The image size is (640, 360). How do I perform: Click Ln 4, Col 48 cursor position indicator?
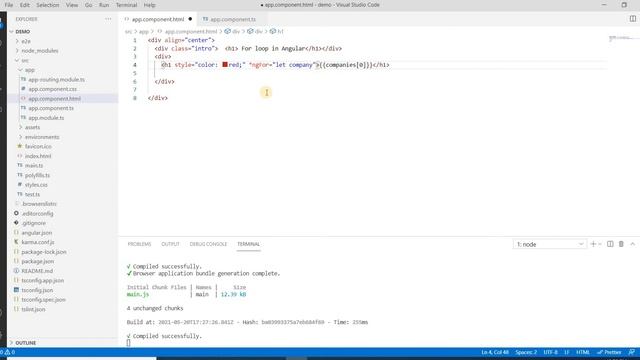(x=495, y=352)
